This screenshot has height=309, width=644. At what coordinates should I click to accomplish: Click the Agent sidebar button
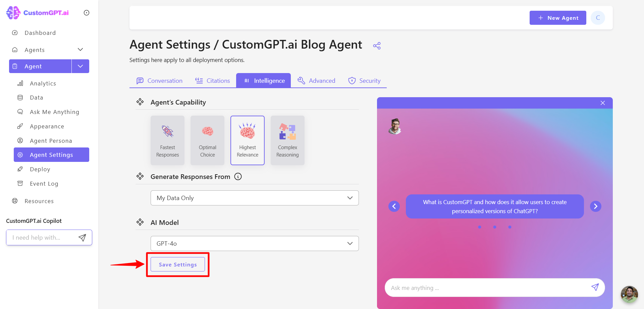(40, 66)
